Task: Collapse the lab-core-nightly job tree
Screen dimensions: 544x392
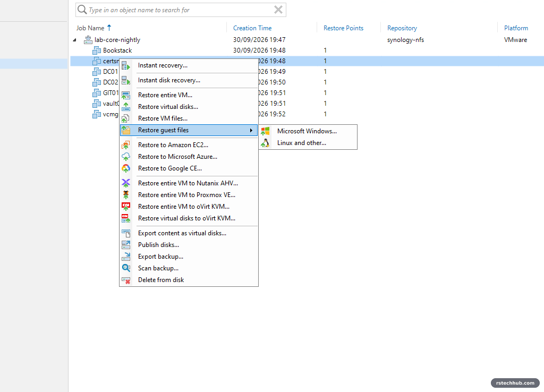Action: point(74,40)
